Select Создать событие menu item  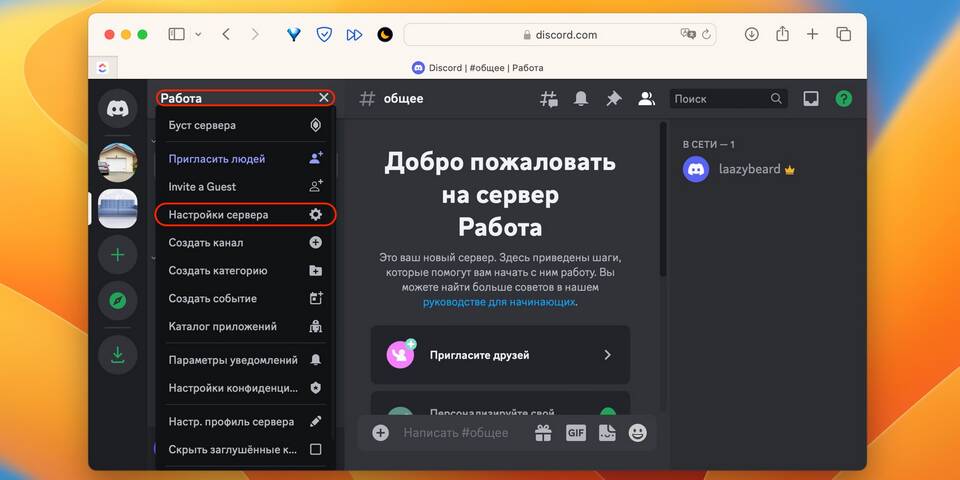[x=246, y=299]
